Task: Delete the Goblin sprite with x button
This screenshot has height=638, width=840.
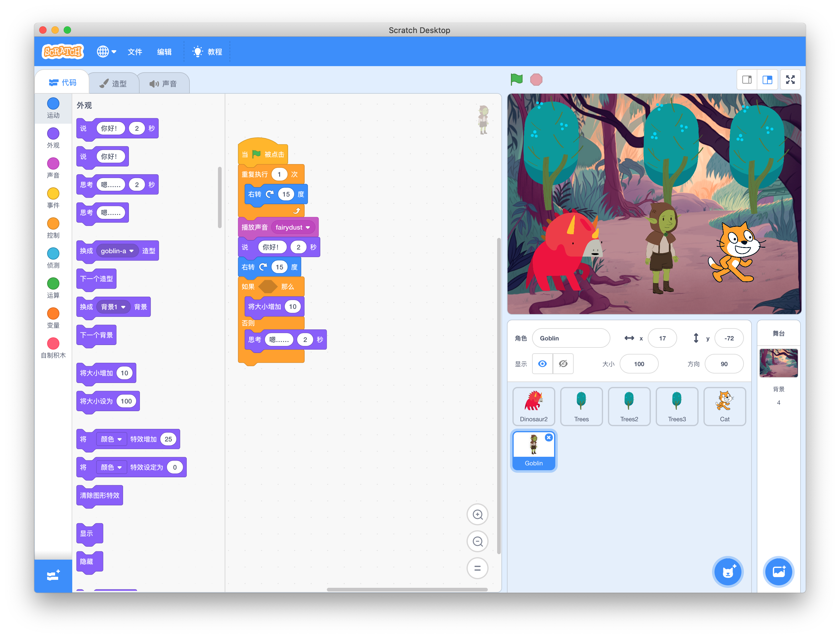Action: click(549, 437)
